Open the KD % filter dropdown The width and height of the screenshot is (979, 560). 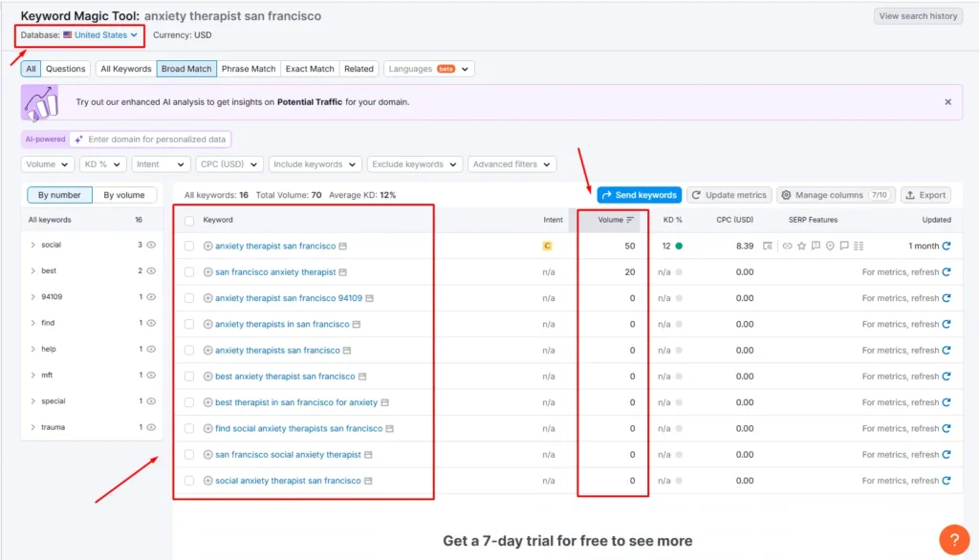(102, 164)
